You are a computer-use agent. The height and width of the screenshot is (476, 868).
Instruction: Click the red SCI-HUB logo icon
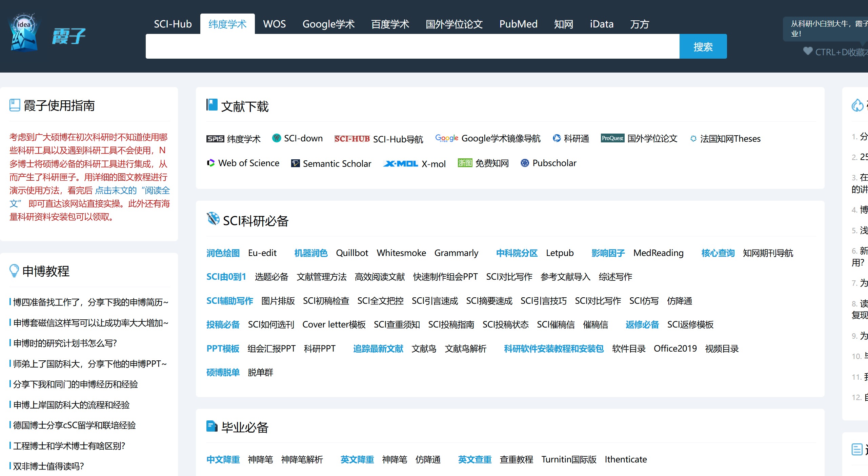(x=352, y=139)
